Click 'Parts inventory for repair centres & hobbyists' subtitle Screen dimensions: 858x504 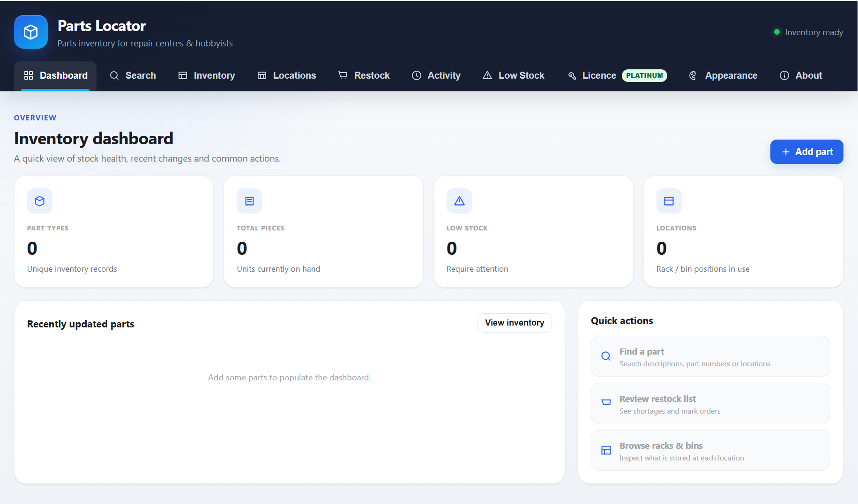coord(145,43)
